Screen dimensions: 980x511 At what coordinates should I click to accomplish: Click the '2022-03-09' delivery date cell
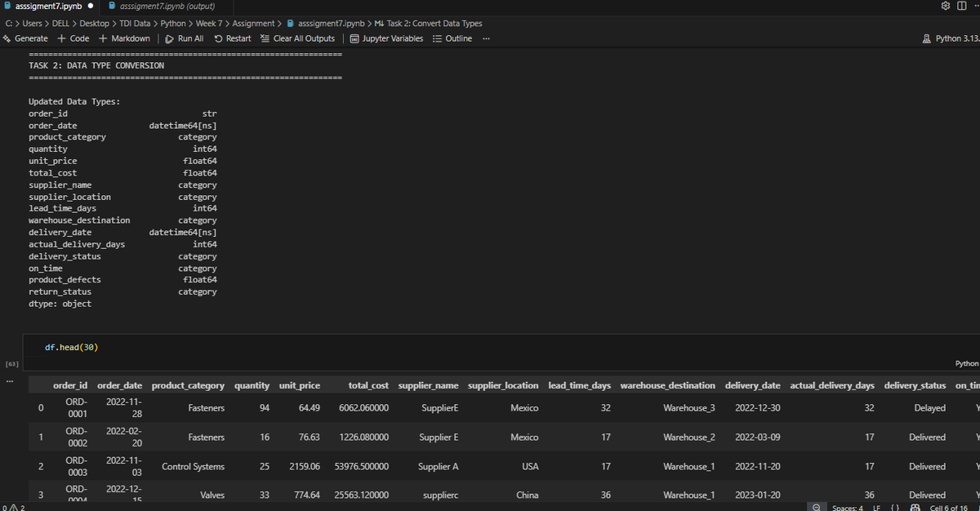(757, 438)
